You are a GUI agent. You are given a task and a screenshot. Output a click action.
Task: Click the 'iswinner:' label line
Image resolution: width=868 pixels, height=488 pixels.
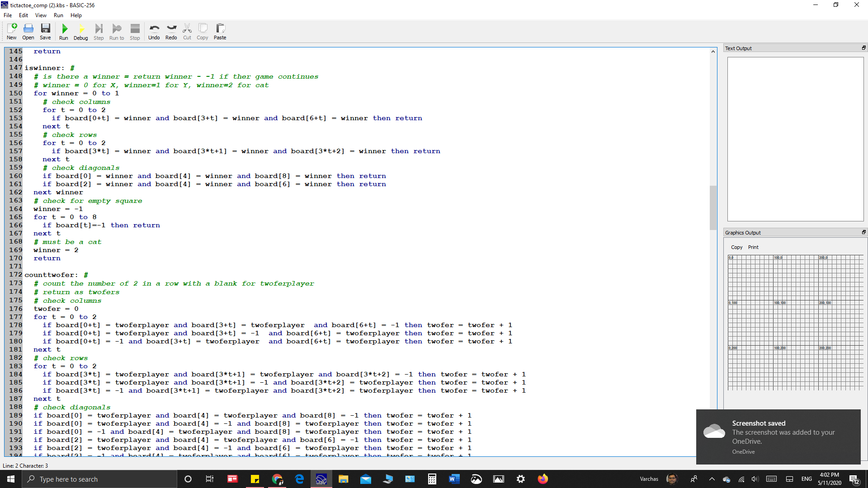click(49, 68)
